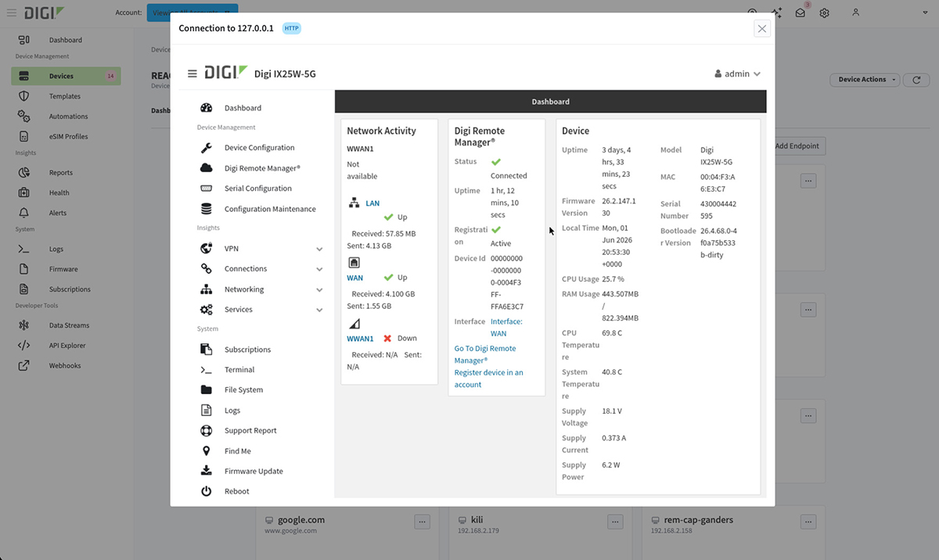Click the Networking topology icon

tap(207, 289)
